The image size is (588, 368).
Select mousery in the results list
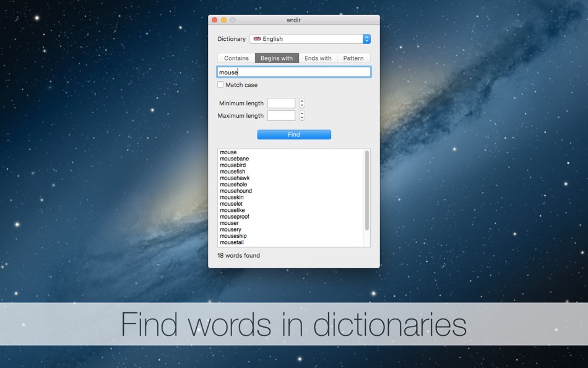click(231, 229)
